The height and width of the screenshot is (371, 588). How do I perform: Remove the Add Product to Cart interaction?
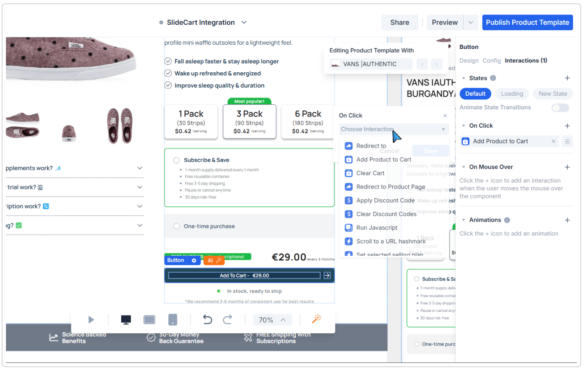(x=554, y=141)
